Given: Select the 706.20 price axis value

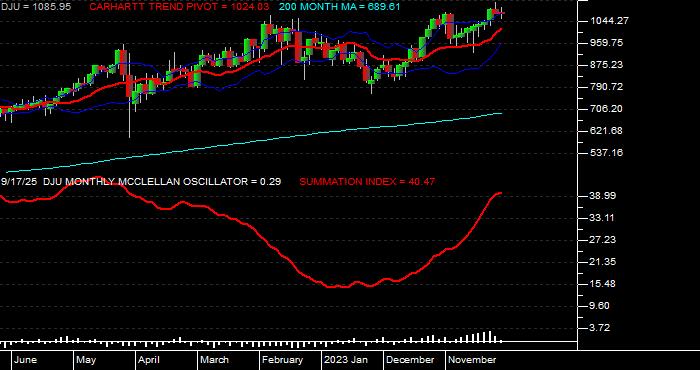Looking at the screenshot, I should tap(605, 109).
